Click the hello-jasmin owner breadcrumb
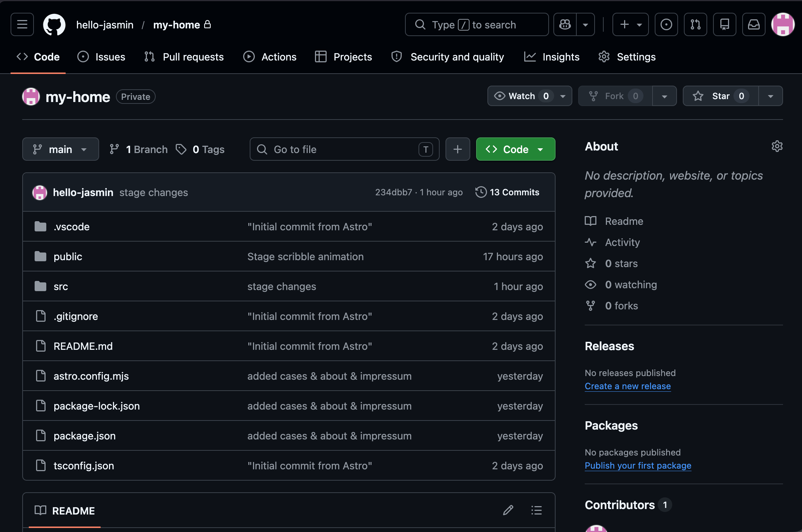This screenshot has width=802, height=532. (x=105, y=24)
